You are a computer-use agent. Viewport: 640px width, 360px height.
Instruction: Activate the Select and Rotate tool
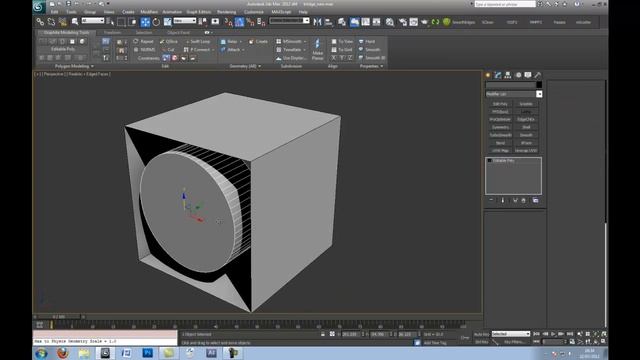[156, 22]
